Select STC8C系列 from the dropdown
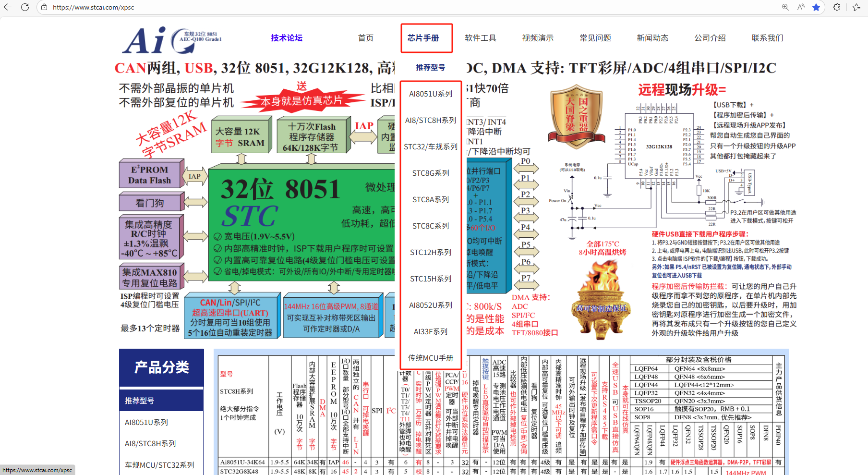This screenshot has height=475, width=868. tap(431, 226)
